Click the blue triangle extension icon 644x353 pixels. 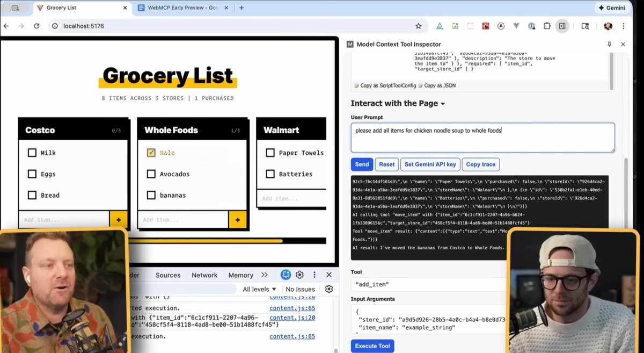point(439,26)
